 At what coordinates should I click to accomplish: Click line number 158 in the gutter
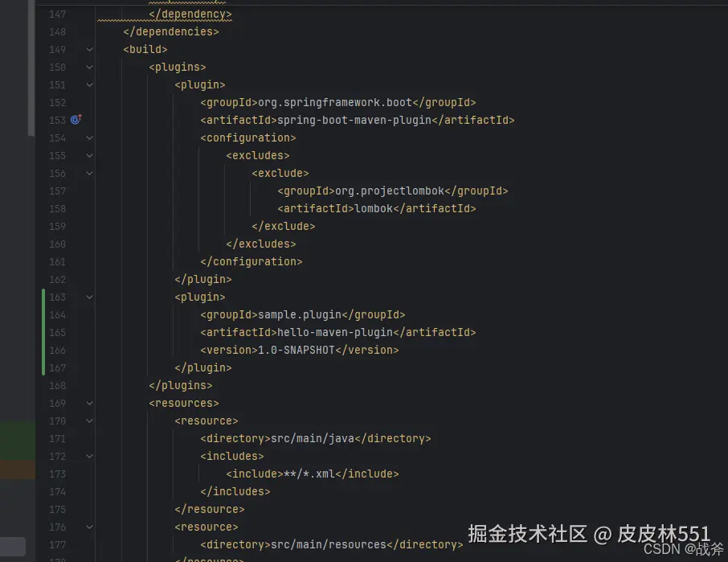[x=57, y=208]
